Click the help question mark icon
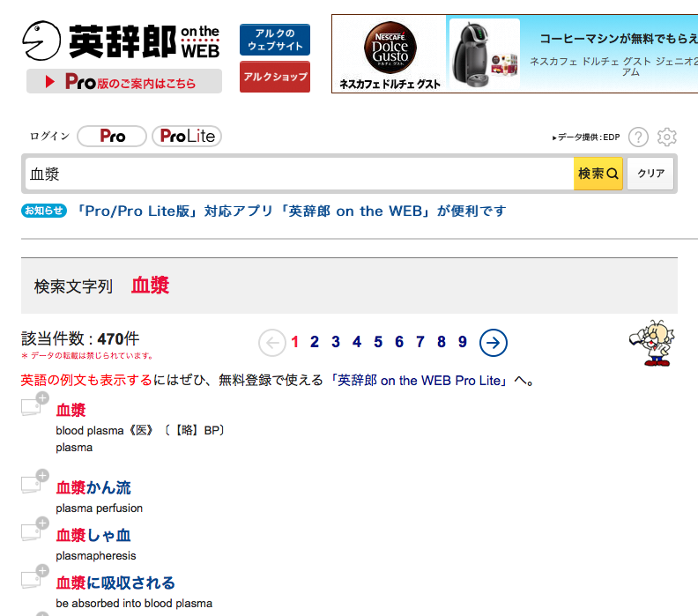This screenshot has height=616, width=698. click(x=638, y=137)
